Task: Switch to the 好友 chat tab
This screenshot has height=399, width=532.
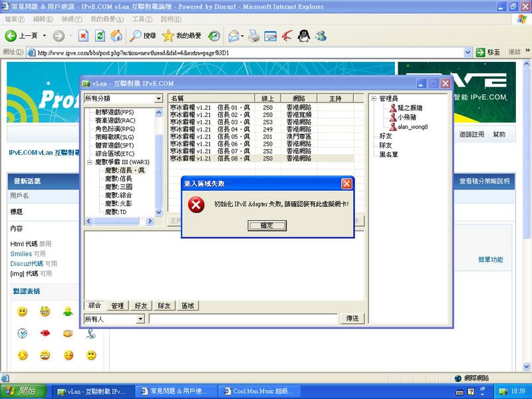Action: coord(141,306)
